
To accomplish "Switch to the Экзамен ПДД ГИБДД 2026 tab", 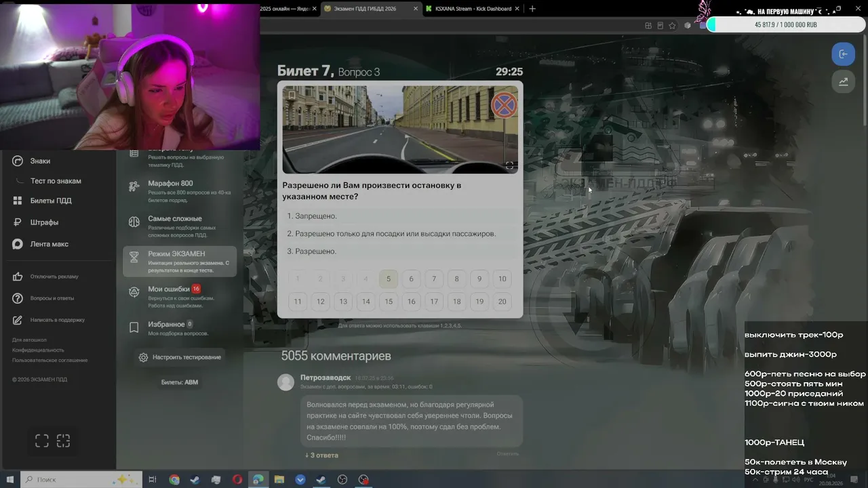I will (370, 9).
